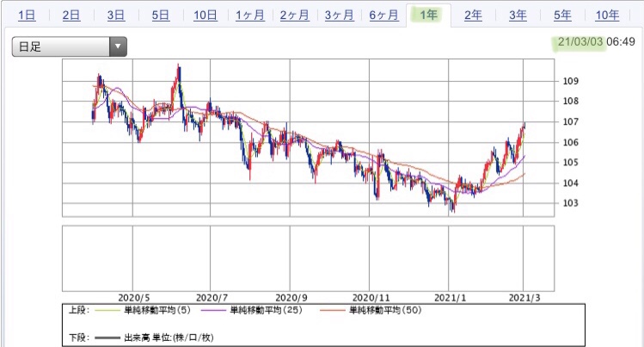Click the gray 出来高 legend line swatch
Screen dimensions: 644x347
tap(107, 338)
